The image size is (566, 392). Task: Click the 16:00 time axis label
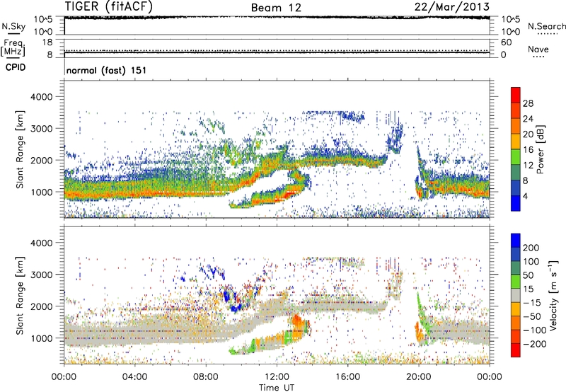(x=347, y=377)
